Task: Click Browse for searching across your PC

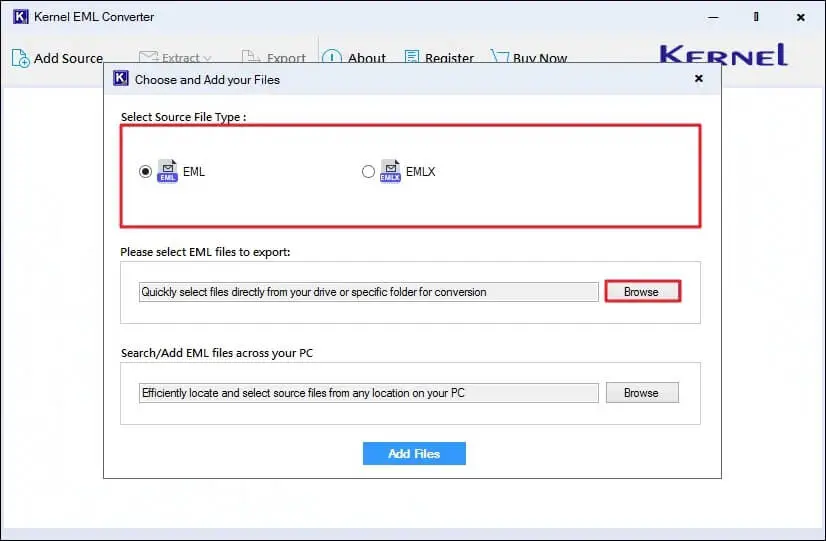Action: [x=642, y=392]
